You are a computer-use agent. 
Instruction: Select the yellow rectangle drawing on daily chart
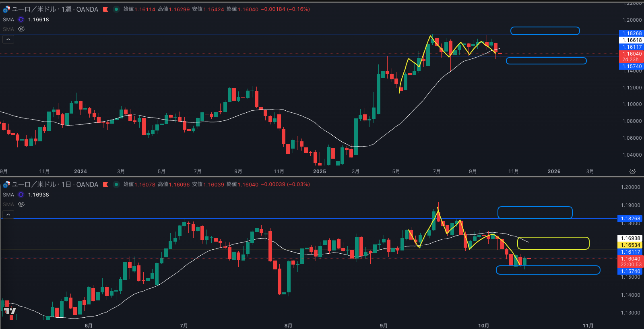click(x=553, y=238)
